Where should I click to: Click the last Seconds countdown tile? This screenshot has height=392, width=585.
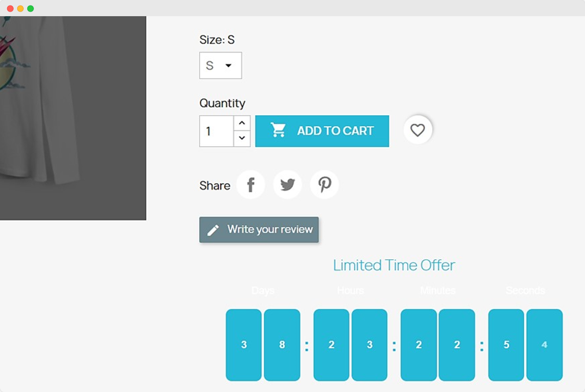click(x=544, y=345)
